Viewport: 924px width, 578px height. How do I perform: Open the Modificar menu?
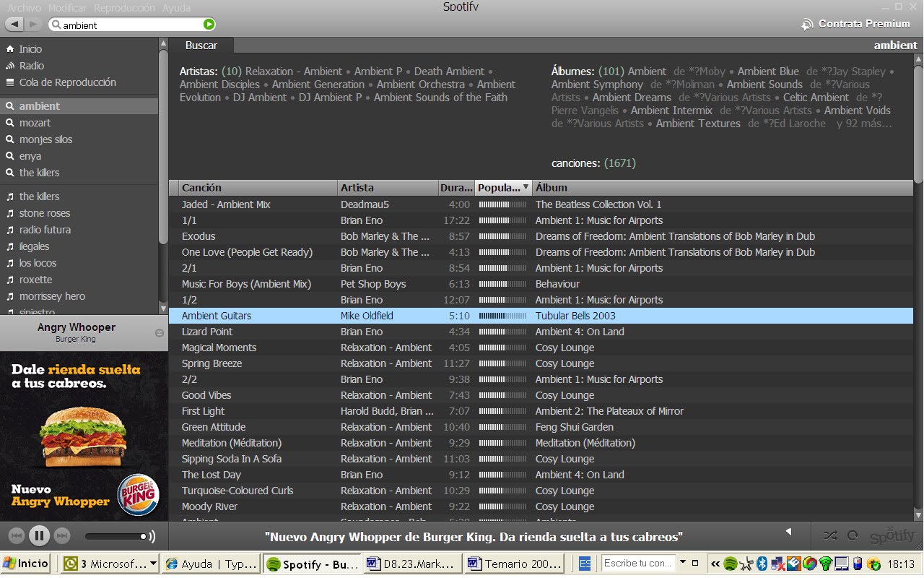[x=67, y=8]
